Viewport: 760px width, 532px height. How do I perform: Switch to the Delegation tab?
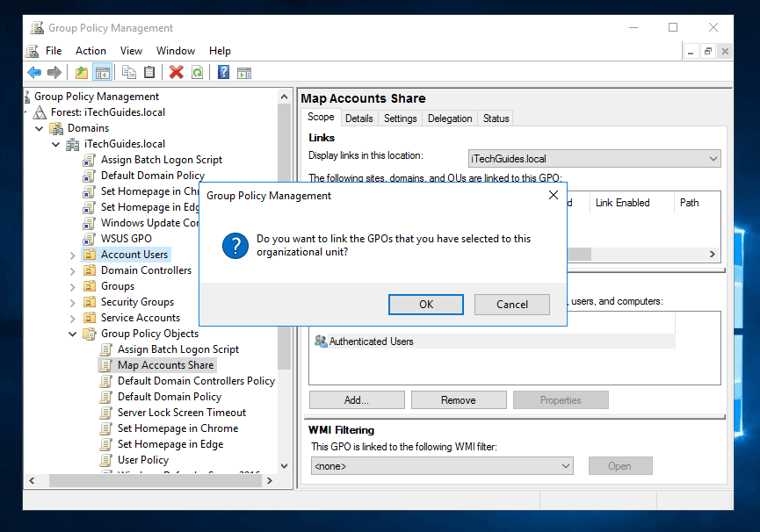pos(449,118)
